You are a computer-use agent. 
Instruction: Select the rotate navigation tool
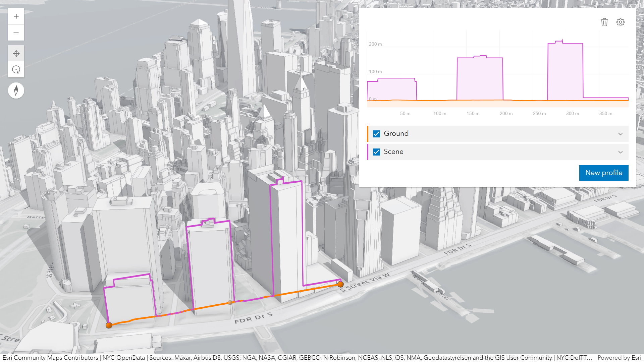[x=16, y=69]
